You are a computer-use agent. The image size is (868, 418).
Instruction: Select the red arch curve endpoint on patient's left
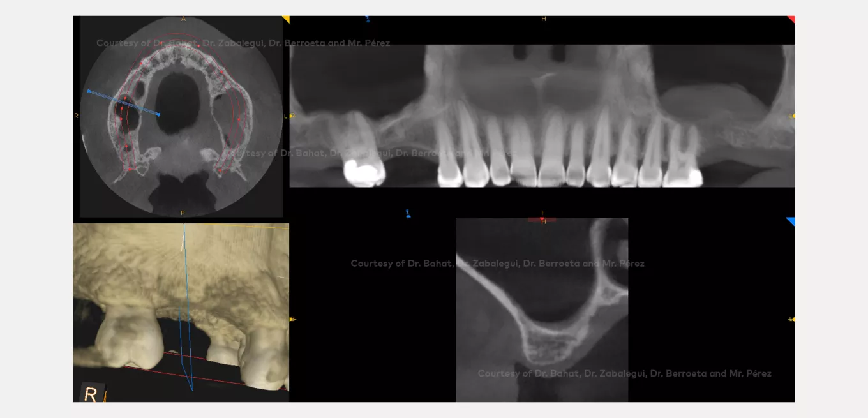pos(220,171)
